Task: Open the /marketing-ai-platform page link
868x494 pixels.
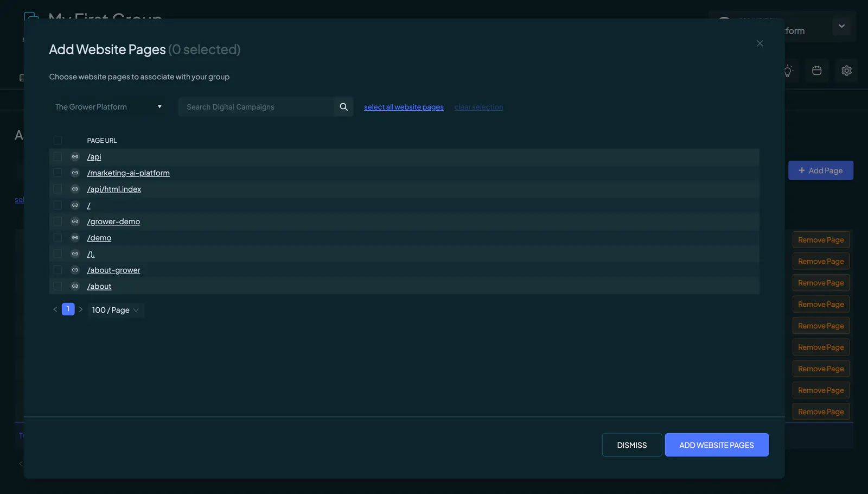Action: pyautogui.click(x=129, y=173)
